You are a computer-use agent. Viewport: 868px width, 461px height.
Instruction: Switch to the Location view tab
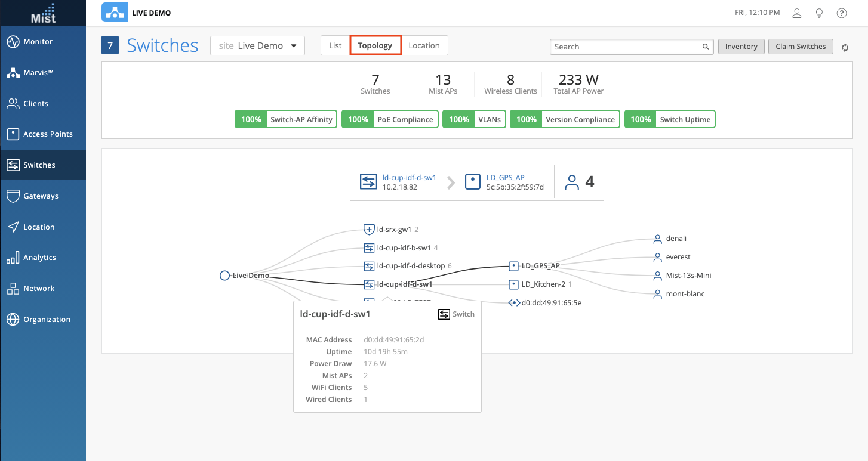[x=424, y=45]
